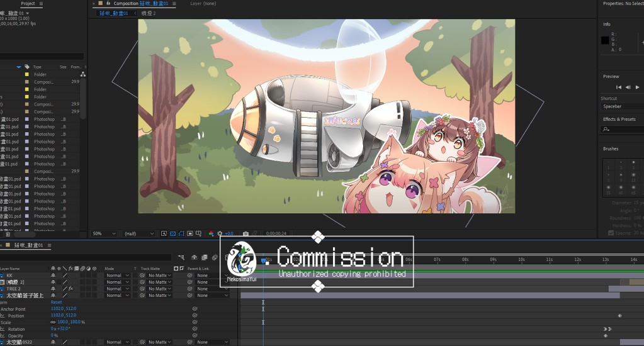Click the region of interest icon
Screen dimensions: 644x346
coord(189,233)
